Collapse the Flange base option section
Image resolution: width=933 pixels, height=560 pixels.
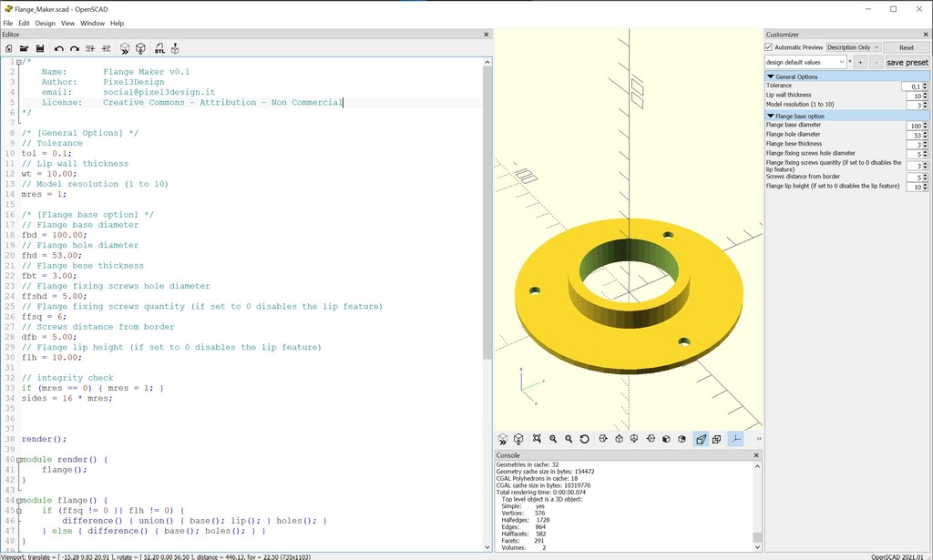point(771,116)
